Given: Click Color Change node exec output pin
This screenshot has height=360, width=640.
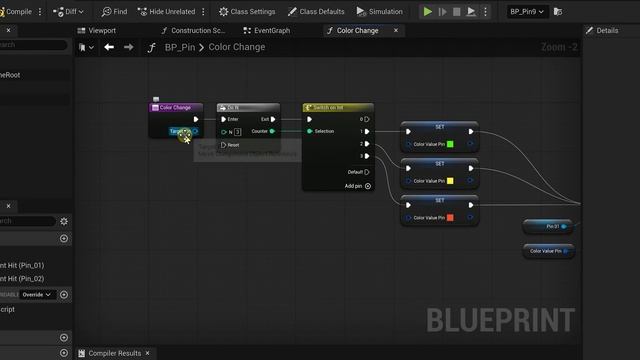Looking at the screenshot, I should [x=196, y=119].
